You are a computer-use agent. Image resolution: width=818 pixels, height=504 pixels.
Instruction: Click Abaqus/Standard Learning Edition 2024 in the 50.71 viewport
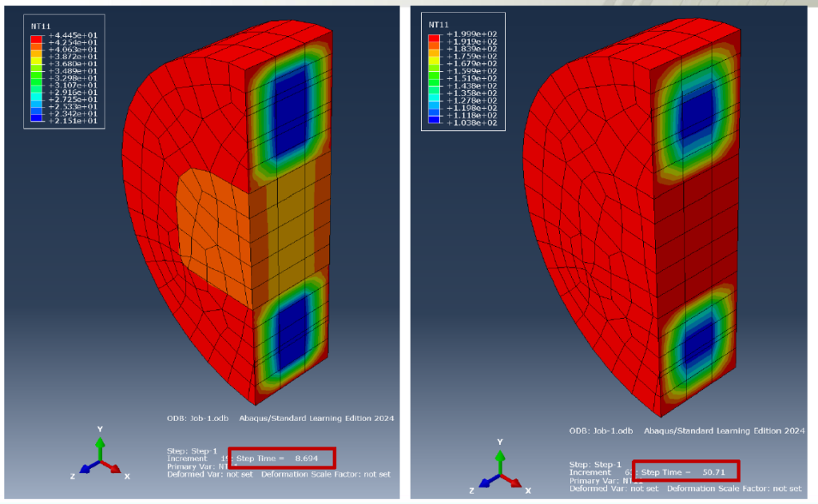point(724,431)
